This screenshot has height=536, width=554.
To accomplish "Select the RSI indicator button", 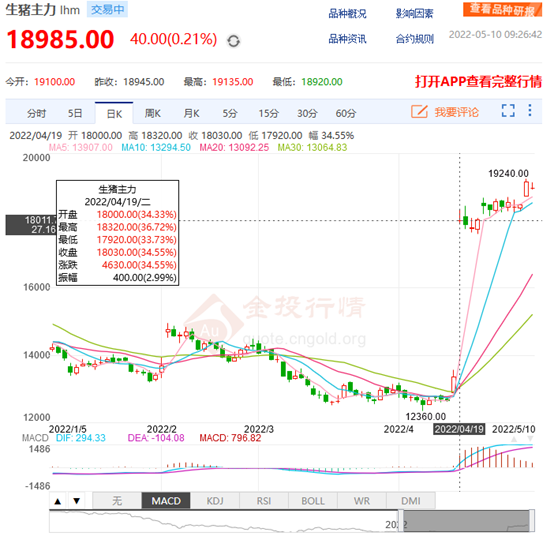I will (264, 501).
